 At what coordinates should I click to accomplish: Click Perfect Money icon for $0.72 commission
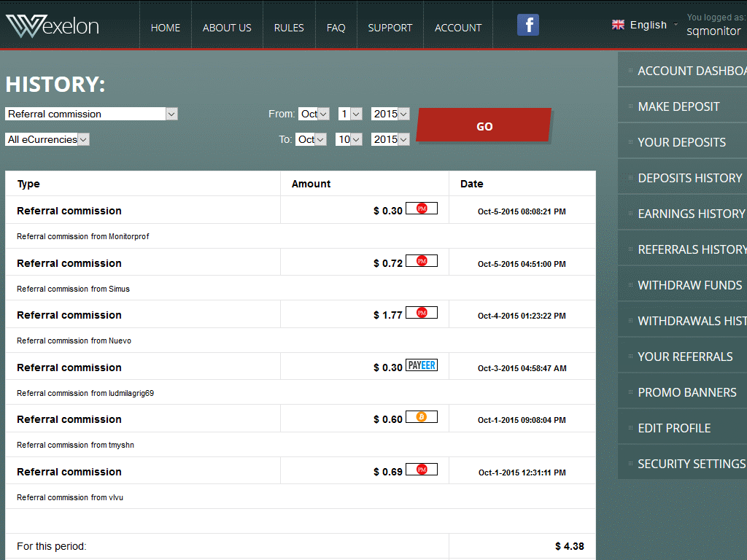pyautogui.click(x=421, y=261)
